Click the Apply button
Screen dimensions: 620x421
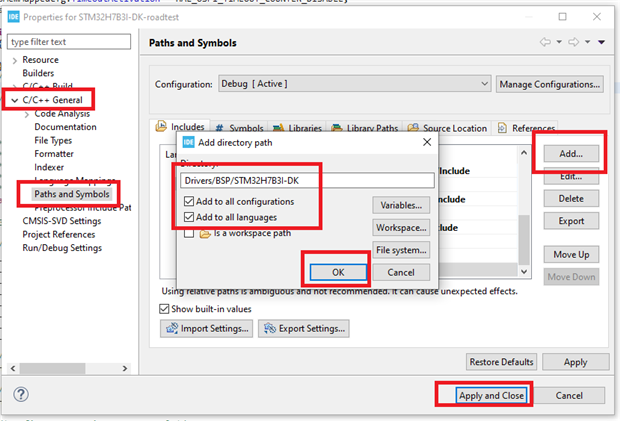point(575,362)
